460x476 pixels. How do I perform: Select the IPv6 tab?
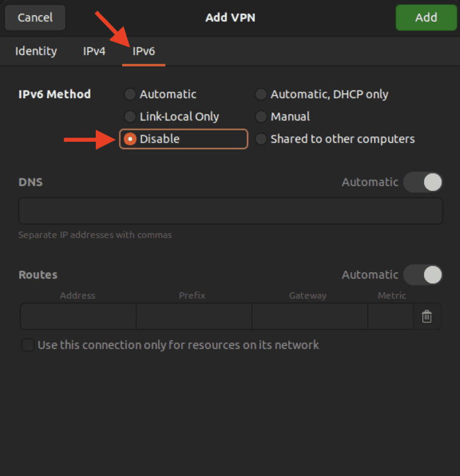(144, 51)
